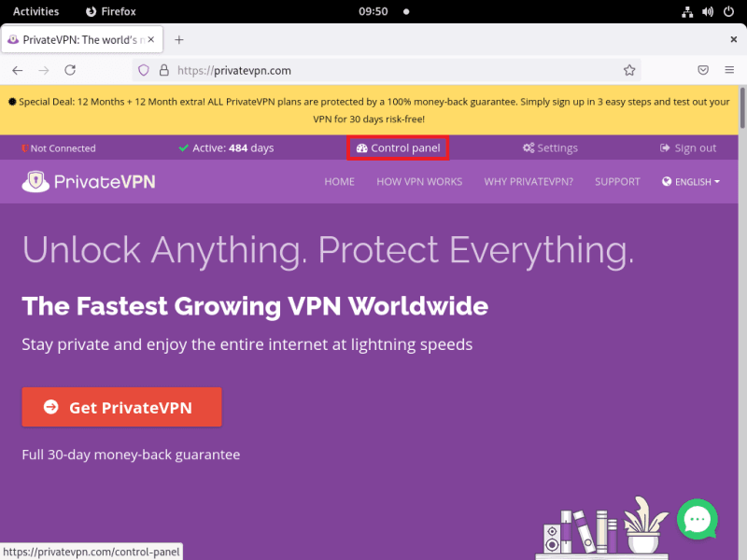Click the browser back arrow
This screenshot has width=747, height=560.
point(18,70)
